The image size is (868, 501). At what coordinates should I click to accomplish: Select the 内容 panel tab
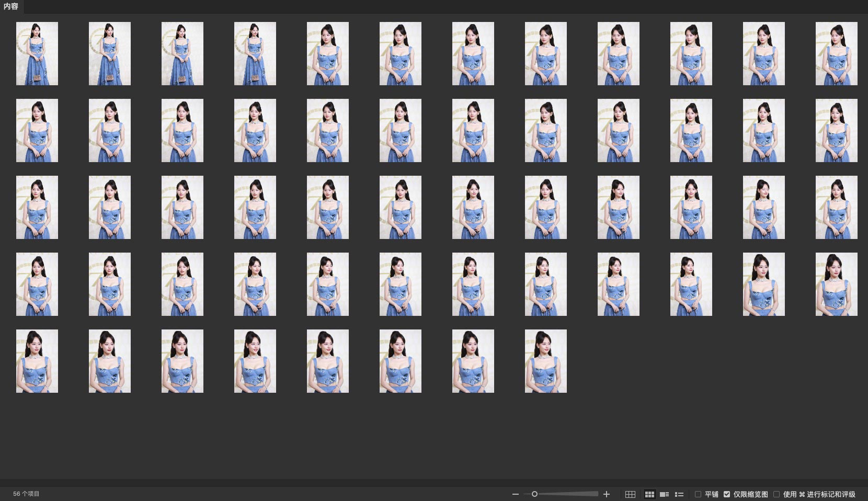pyautogui.click(x=11, y=6)
